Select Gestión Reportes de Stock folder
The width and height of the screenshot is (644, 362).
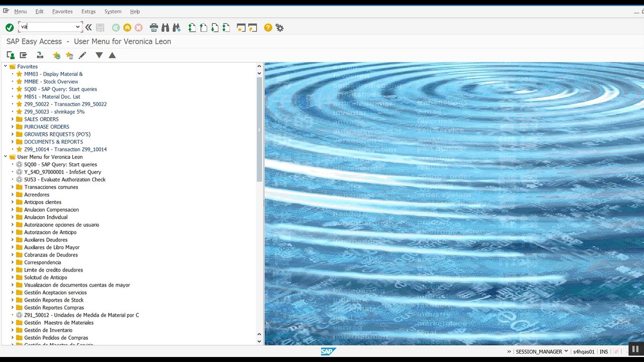[x=54, y=300]
